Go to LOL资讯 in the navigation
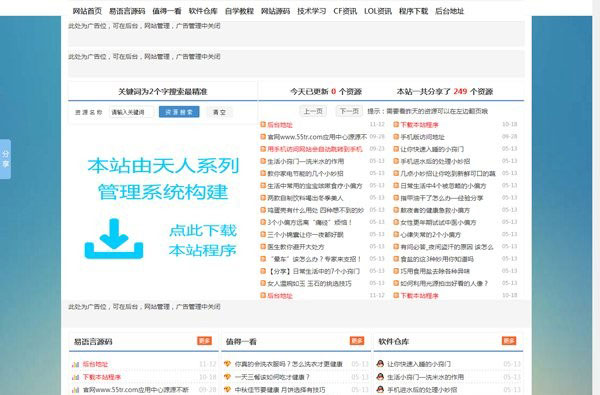The width and height of the screenshot is (600, 395). (x=378, y=11)
